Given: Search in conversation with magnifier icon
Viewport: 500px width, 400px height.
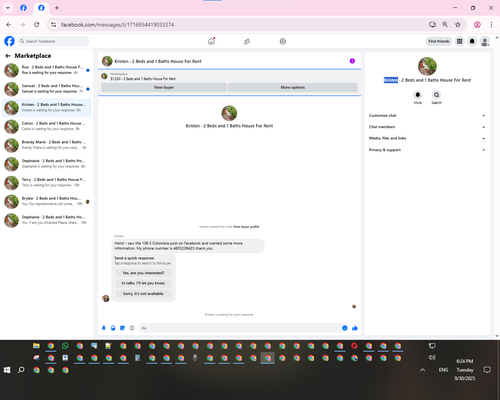Looking at the screenshot, I should [436, 95].
